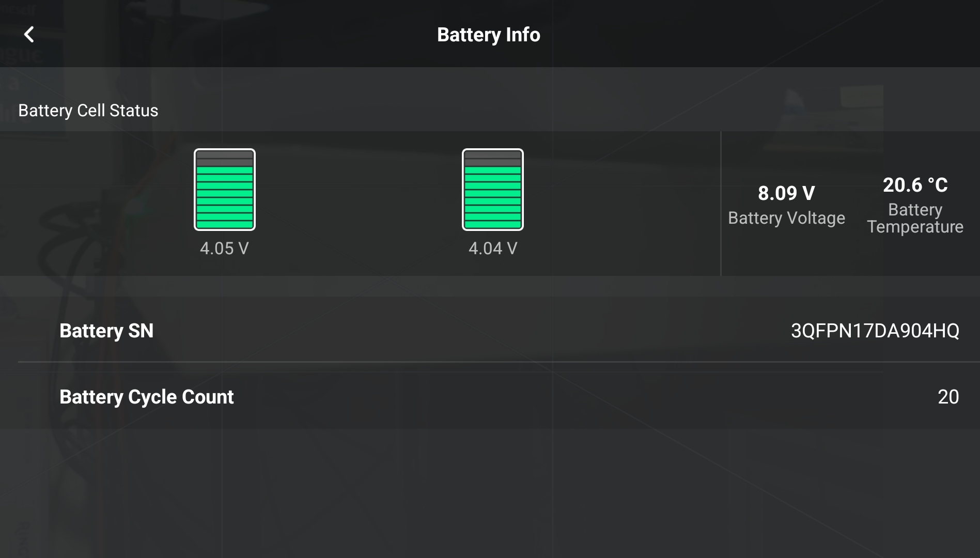Viewport: 980px width, 558px height.
Task: Click the 4.04 V cell voltage label
Action: click(x=492, y=249)
